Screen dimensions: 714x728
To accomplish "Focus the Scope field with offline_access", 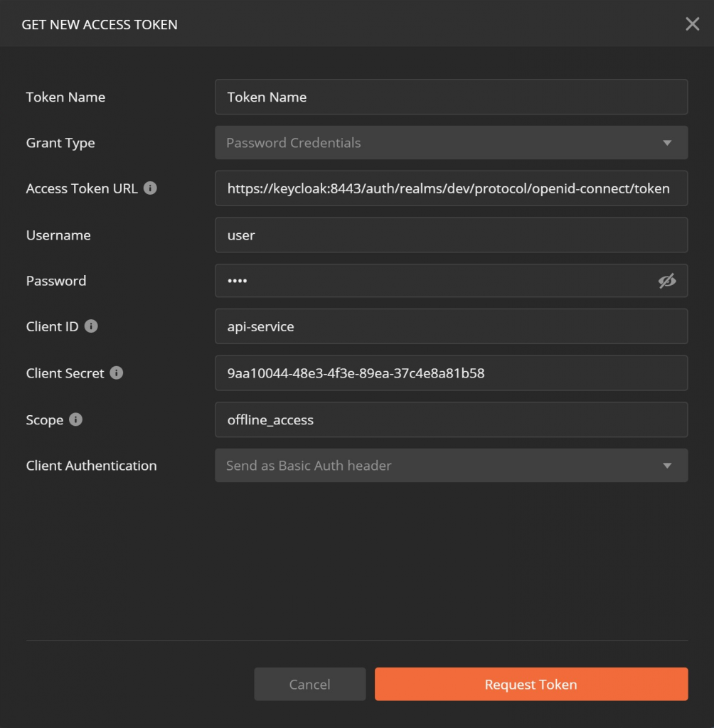I will click(451, 419).
